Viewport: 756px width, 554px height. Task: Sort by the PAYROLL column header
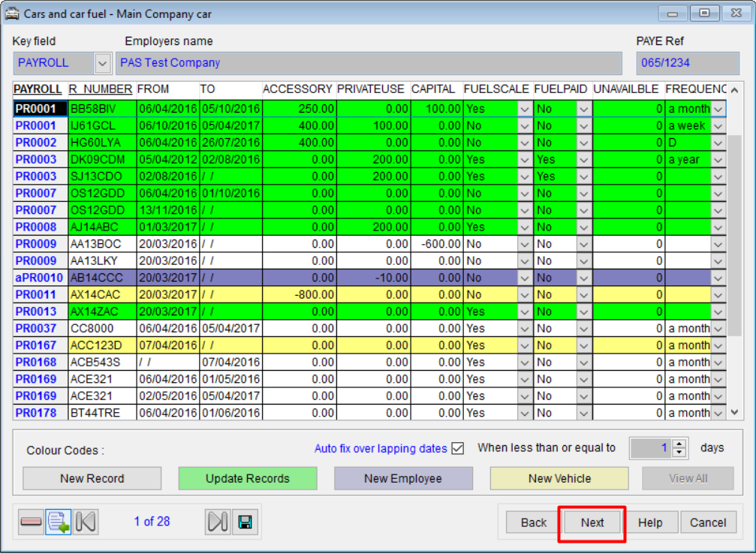click(38, 89)
